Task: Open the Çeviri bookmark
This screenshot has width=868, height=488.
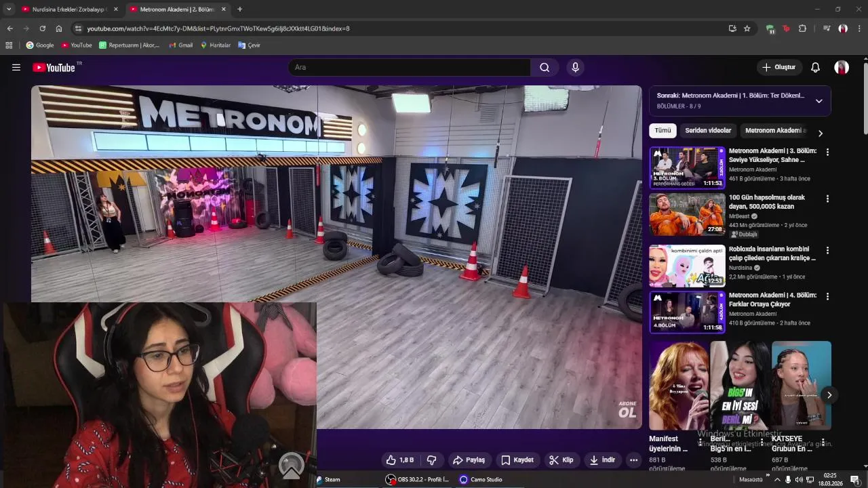Action: 249,45
